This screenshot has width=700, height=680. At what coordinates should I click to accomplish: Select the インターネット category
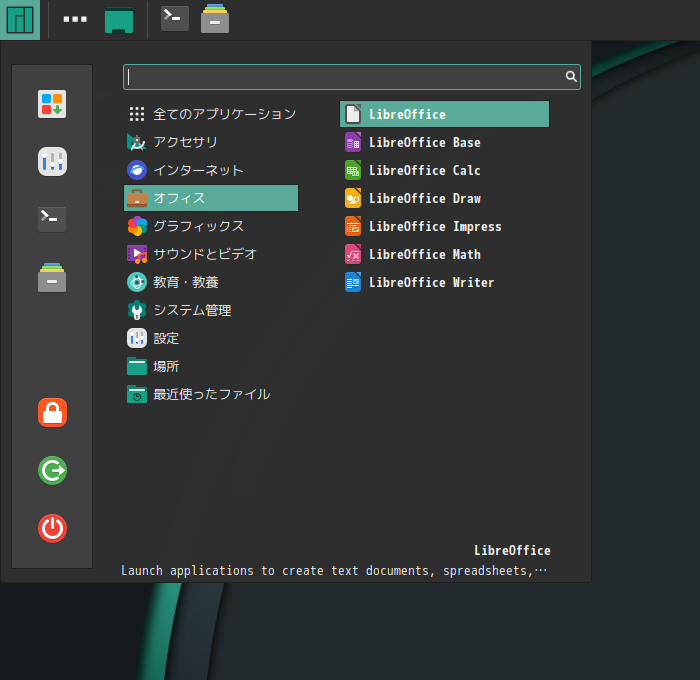211,170
